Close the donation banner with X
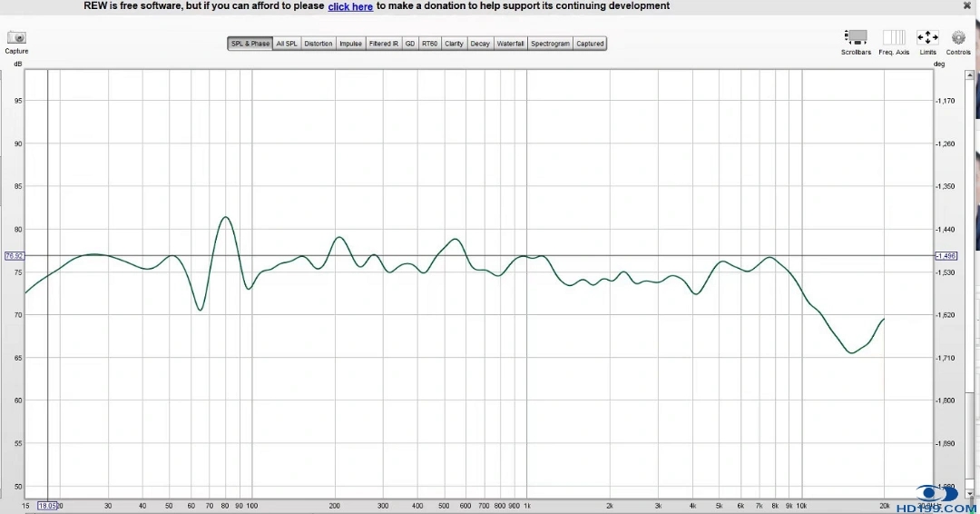The height and width of the screenshot is (514, 980). click(x=967, y=5)
